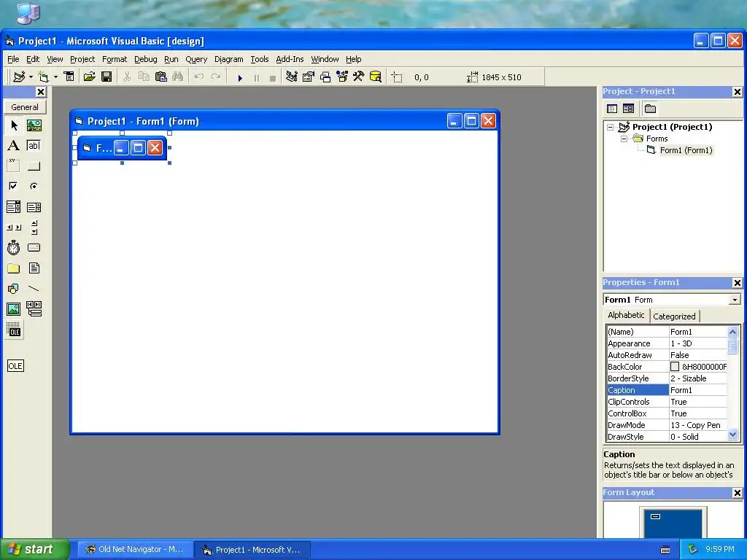The width and height of the screenshot is (747, 560).
Task: Click the Open Project folder icon
Action: [x=89, y=77]
